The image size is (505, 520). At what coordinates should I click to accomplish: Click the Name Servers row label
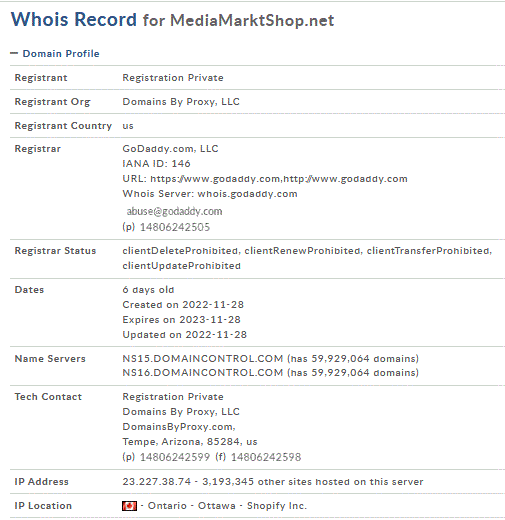coord(50,359)
